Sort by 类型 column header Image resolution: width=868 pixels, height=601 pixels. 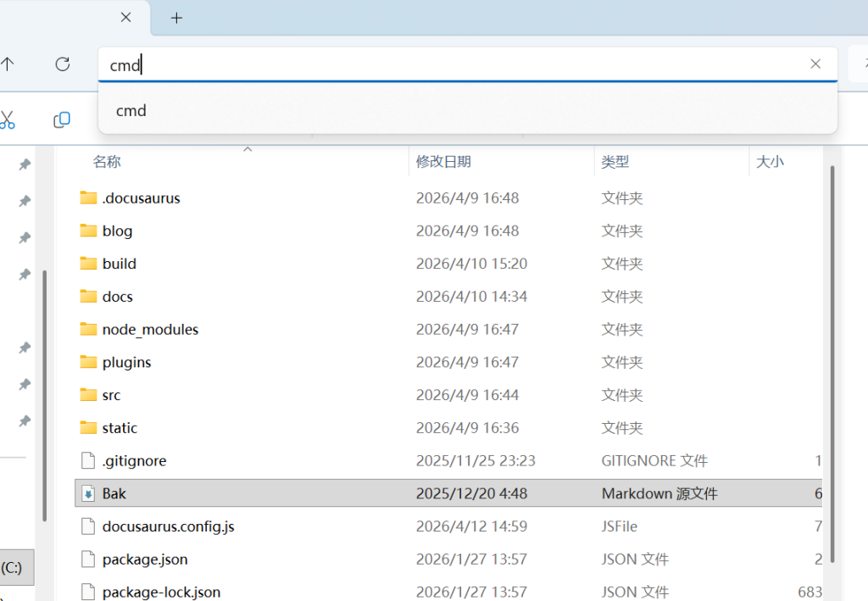(615, 162)
